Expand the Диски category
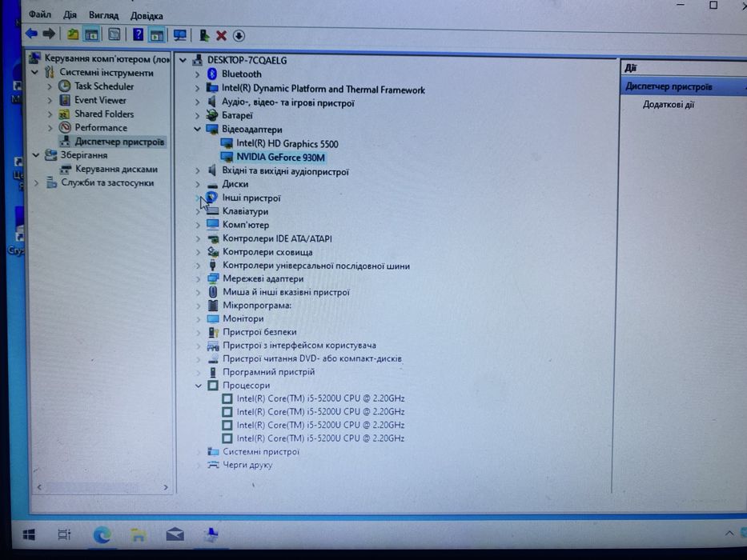This screenshot has width=747, height=560. pyautogui.click(x=198, y=184)
